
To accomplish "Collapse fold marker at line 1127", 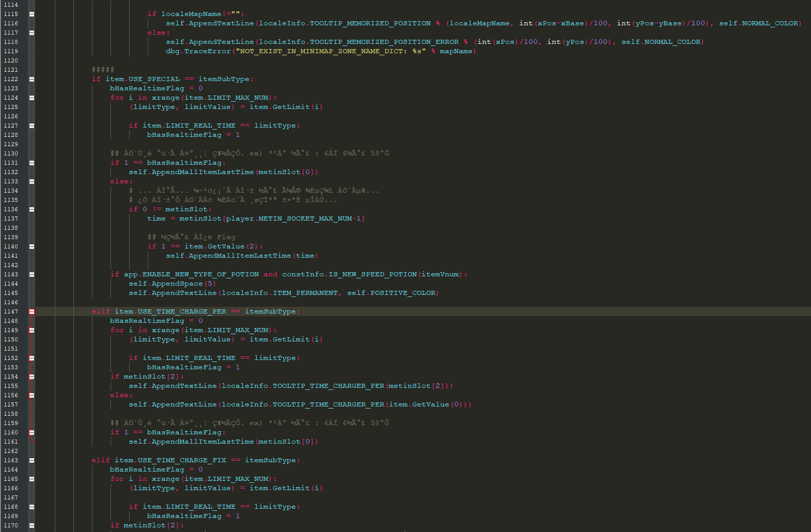I will (x=32, y=126).
